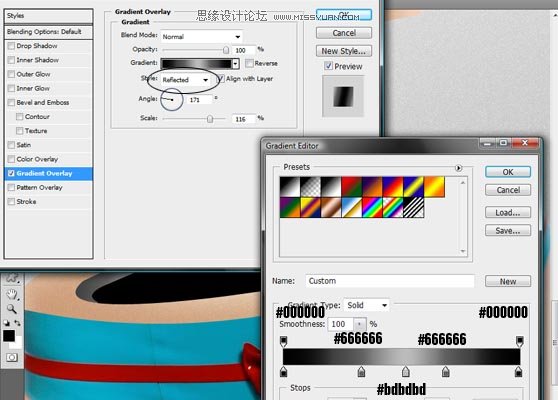Screen dimensions: 558x400
Task: Select Styles in layer style list
Action: pyautogui.click(x=48, y=16)
